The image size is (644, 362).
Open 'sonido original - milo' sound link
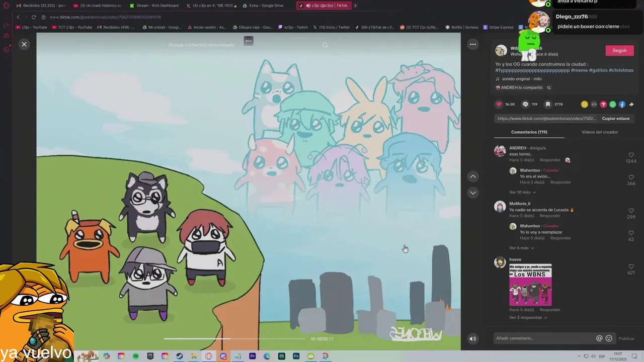(521, 79)
